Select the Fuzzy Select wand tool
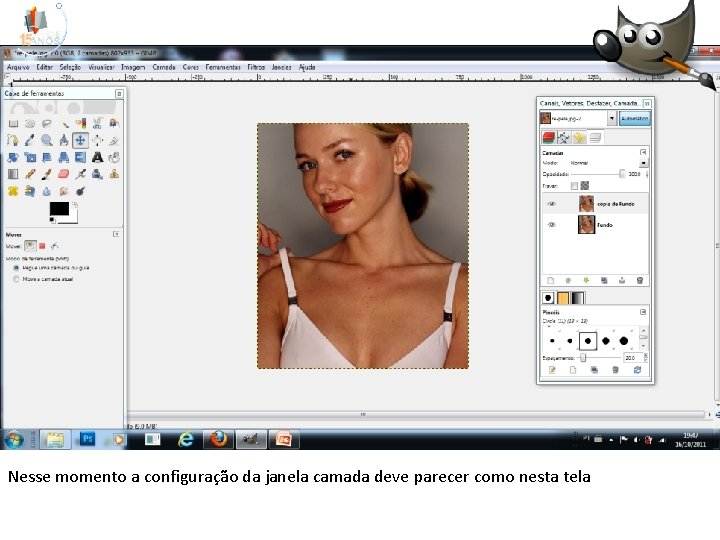720x540 pixels. tap(64, 123)
